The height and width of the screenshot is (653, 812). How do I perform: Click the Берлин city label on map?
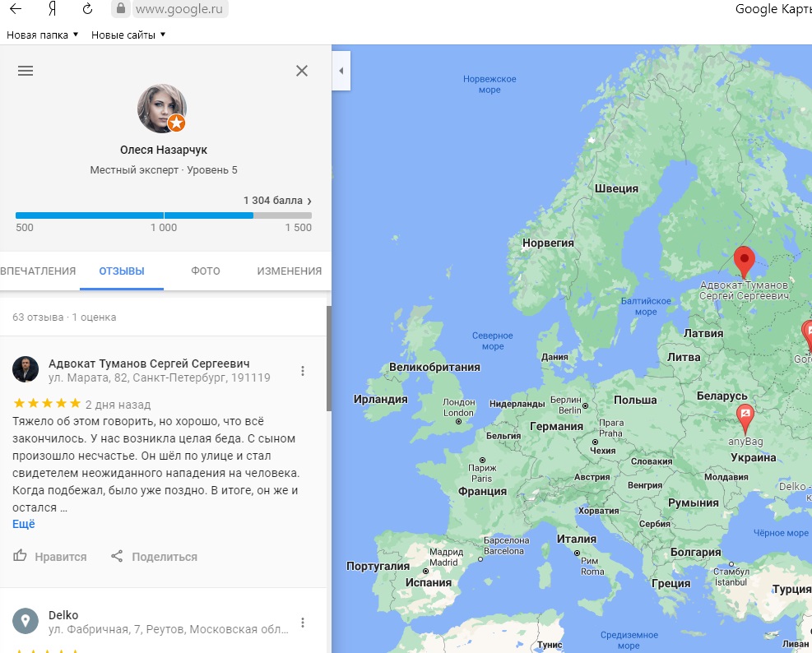[x=566, y=405]
